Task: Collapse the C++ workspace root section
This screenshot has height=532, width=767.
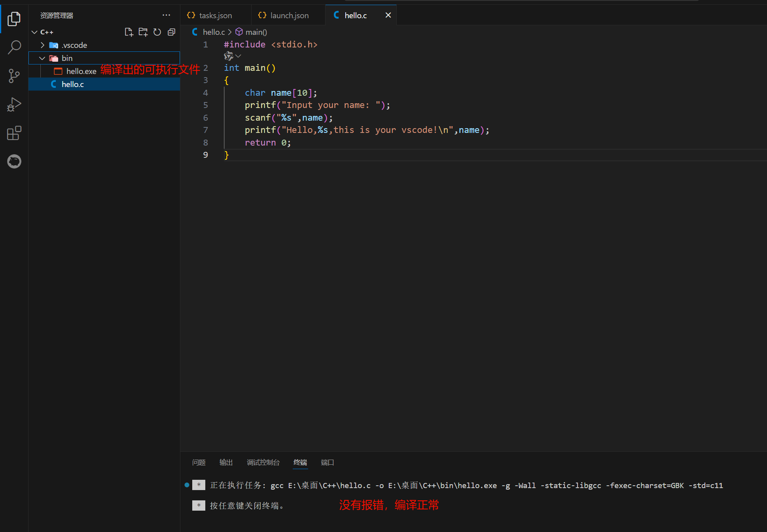Action: (35, 32)
